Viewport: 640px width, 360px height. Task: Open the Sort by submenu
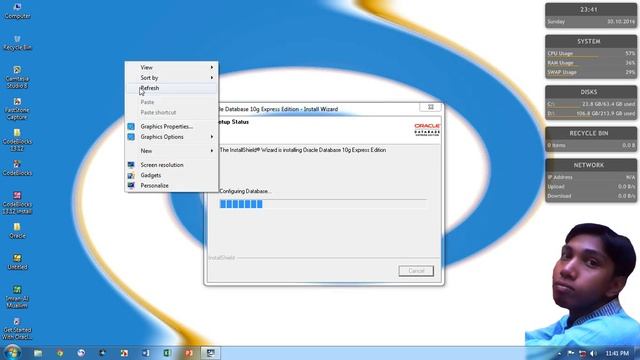171,78
